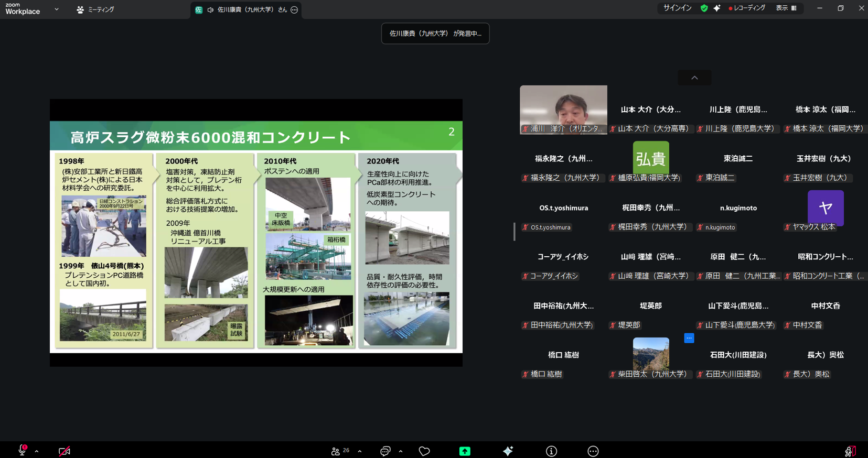Open the meeting information icon
The image size is (868, 458).
pyautogui.click(x=551, y=451)
